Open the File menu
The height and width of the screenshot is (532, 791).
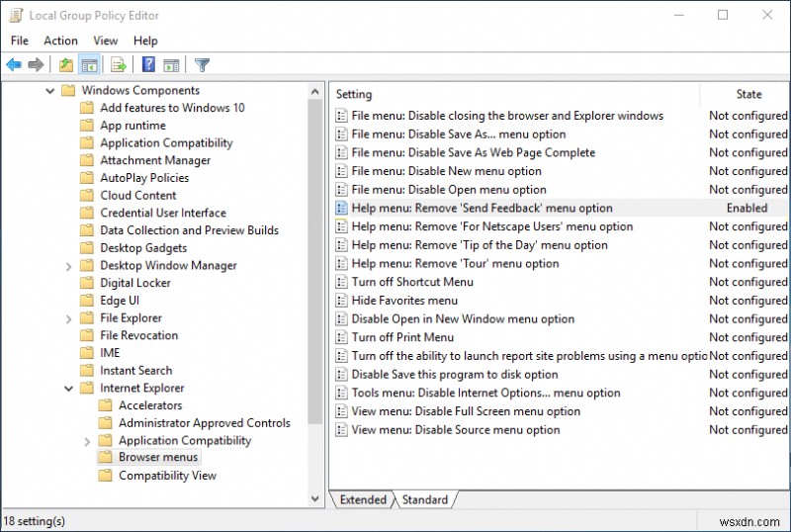(20, 41)
